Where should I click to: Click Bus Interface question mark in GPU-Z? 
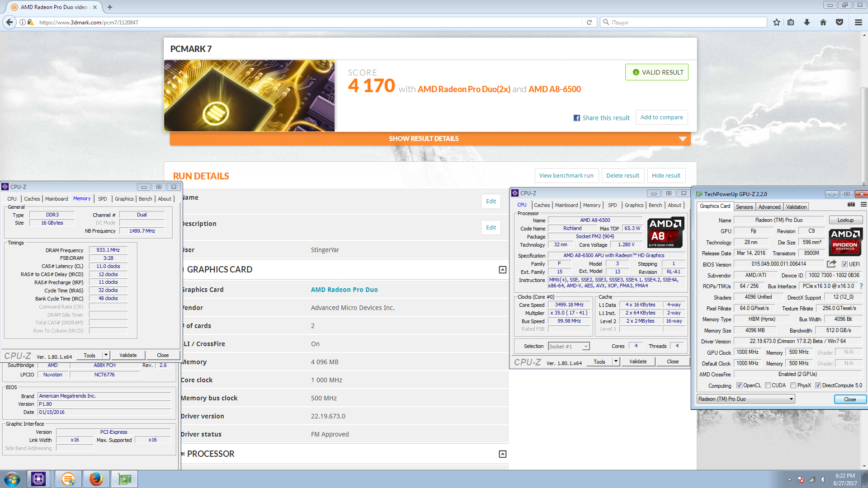click(x=861, y=286)
